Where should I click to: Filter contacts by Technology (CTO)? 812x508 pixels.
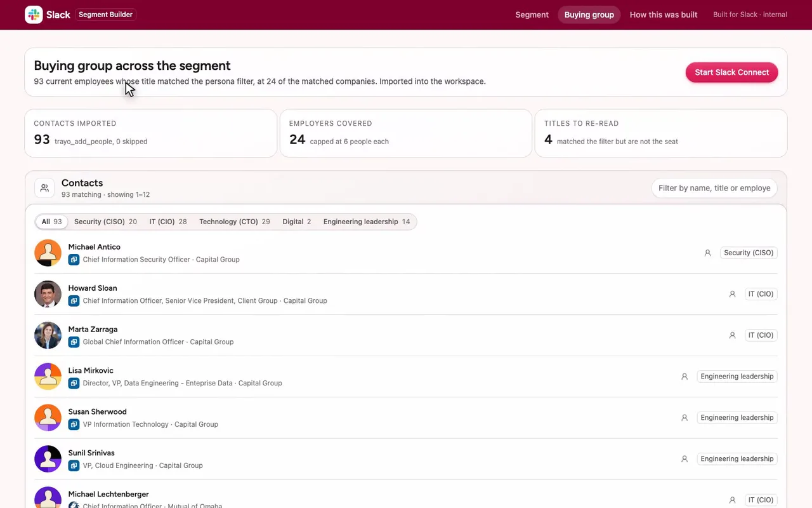(235, 222)
